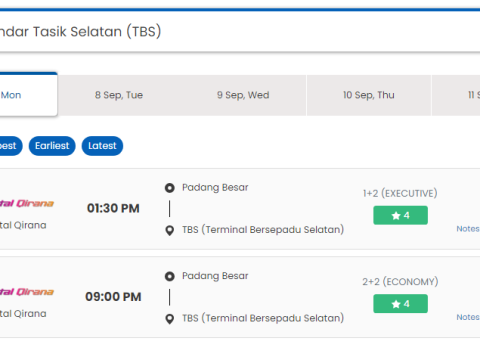
Task: Click Padang Besar in the 01:30 PM trip
Action: coord(215,187)
